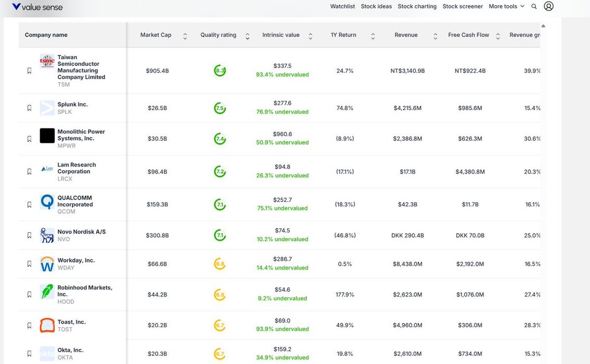590x364 pixels.
Task: Click Taiwan Semiconductor's 93.4% undervalued text
Action: (283, 74)
